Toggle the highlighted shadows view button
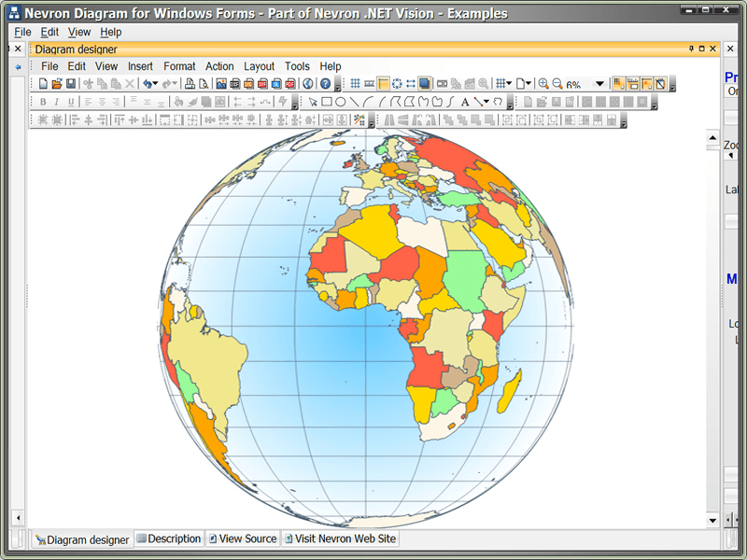Image resolution: width=747 pixels, height=560 pixels. (424, 84)
